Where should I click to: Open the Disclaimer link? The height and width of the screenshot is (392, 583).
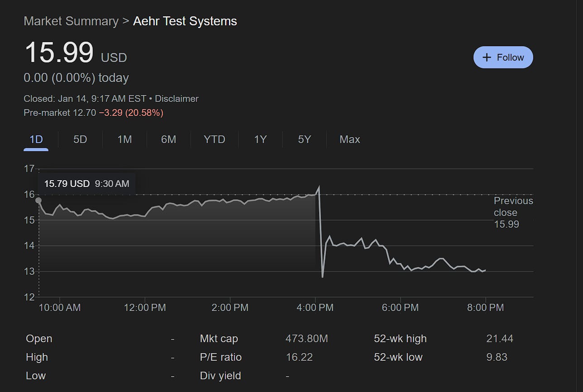(177, 99)
